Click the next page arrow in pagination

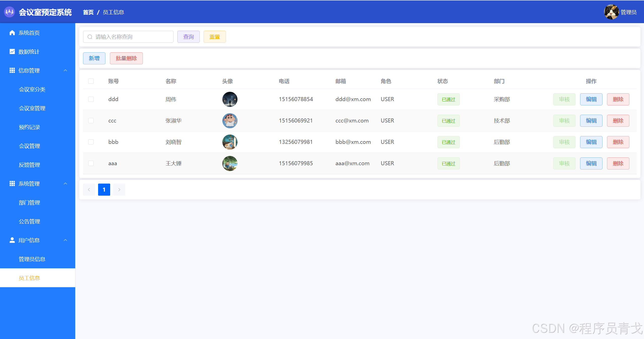119,190
